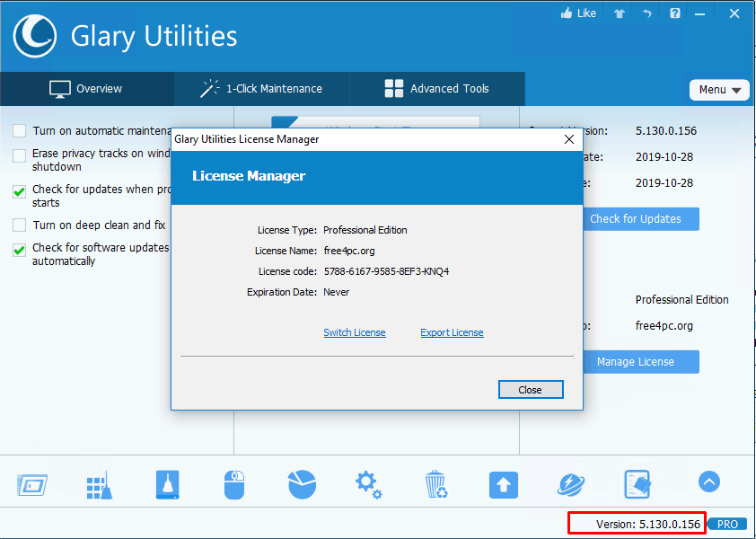Open the Context Menu Manager mouse icon
Image resolution: width=756 pixels, height=539 pixels.
click(234, 485)
